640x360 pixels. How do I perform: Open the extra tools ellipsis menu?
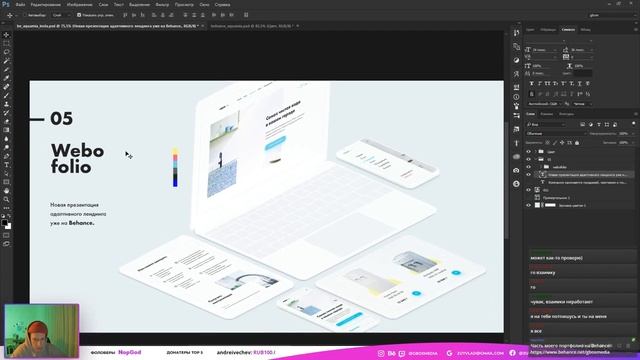pyautogui.click(x=6, y=208)
